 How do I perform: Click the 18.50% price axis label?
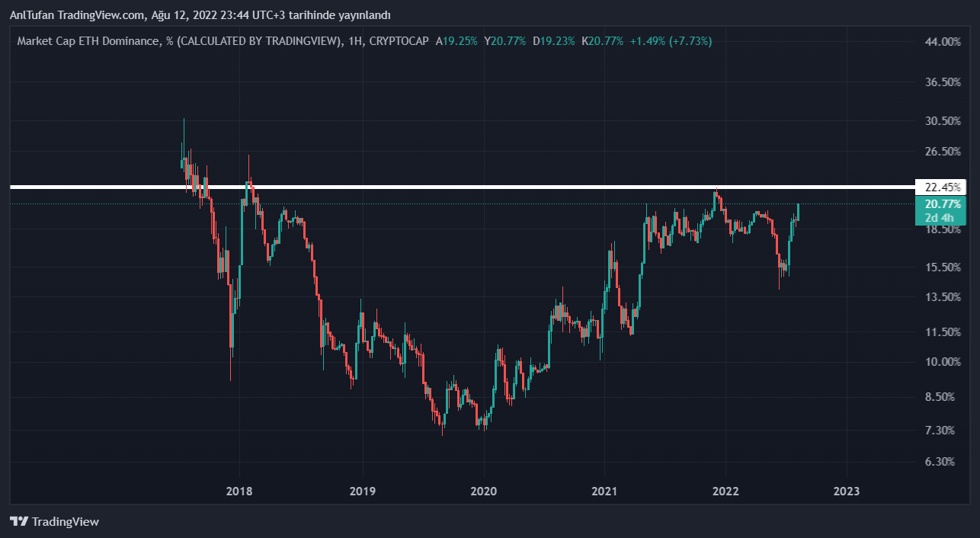pyautogui.click(x=942, y=229)
